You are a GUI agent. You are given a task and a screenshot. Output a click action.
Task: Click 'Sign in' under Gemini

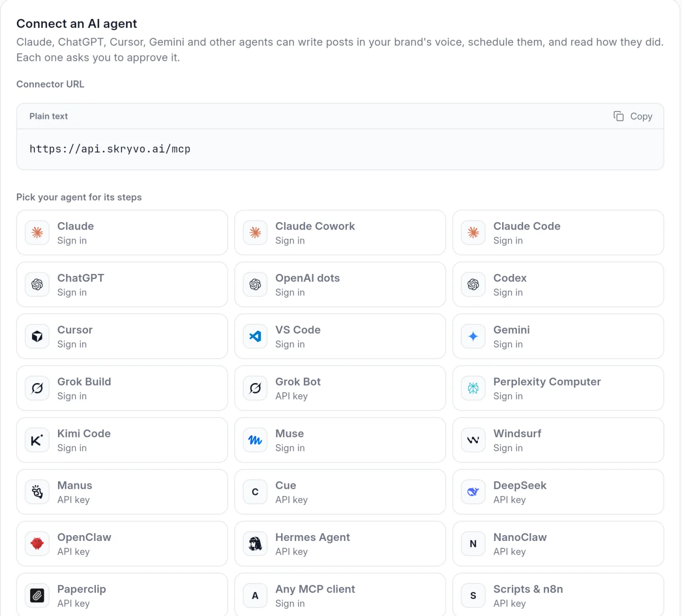508,345
